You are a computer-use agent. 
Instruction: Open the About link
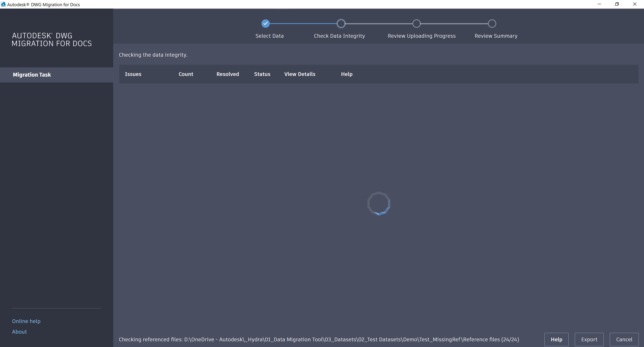[19, 332]
